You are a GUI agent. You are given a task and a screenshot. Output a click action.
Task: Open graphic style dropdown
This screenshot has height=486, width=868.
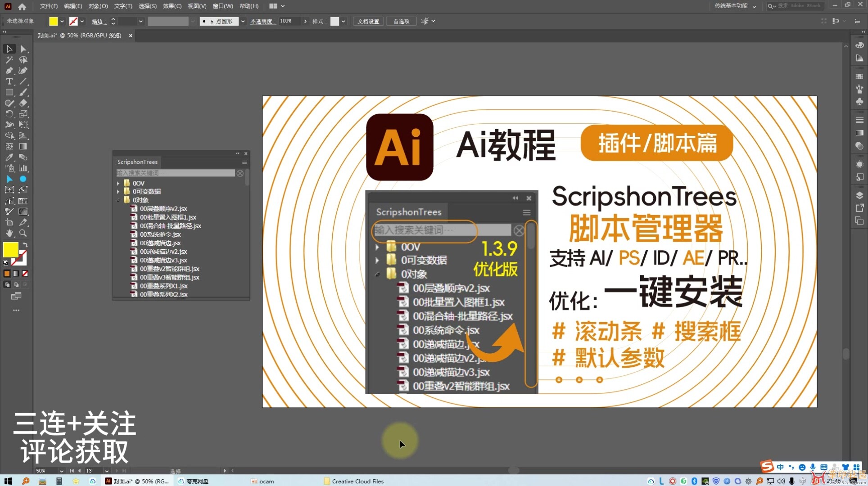pyautogui.click(x=344, y=21)
